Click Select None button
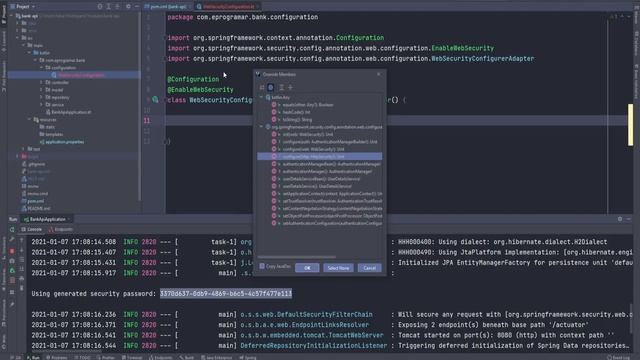 coord(338,268)
